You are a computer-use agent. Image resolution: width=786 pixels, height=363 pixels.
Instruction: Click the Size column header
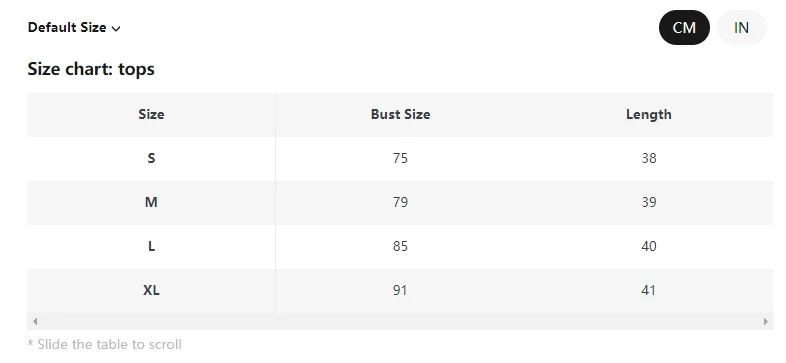point(151,114)
